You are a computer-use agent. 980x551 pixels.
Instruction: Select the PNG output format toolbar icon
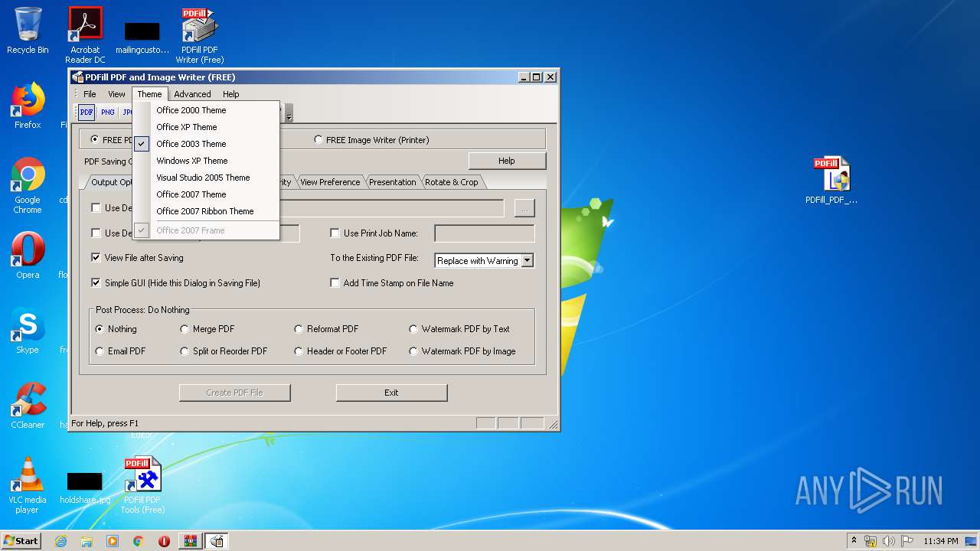tap(108, 112)
